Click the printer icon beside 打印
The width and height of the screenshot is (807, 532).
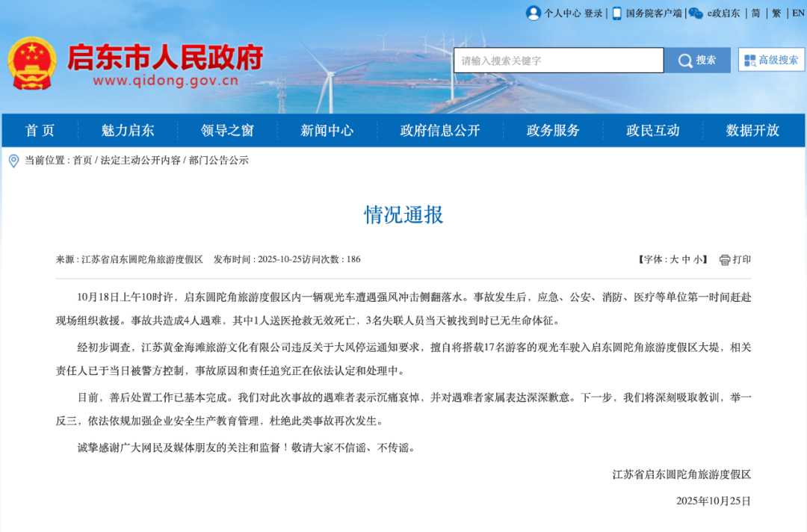(x=724, y=260)
